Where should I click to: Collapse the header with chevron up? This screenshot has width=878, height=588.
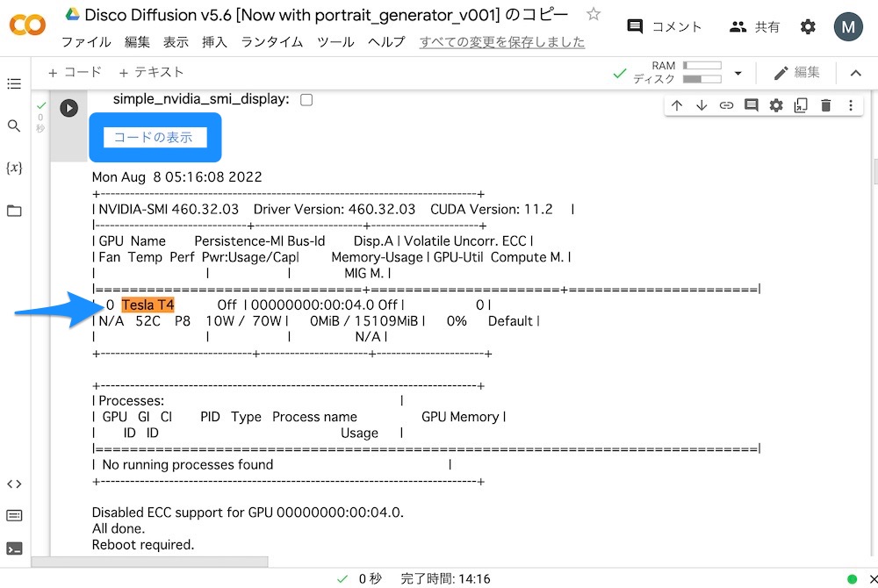855,73
